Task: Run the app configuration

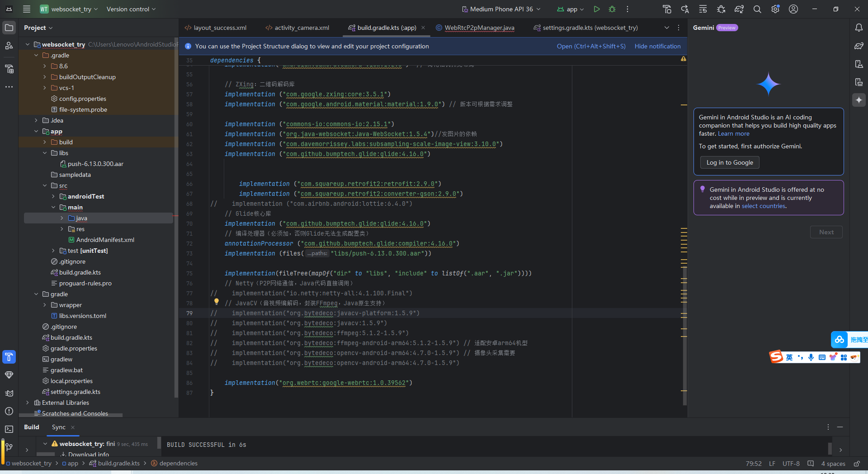Action: [597, 9]
